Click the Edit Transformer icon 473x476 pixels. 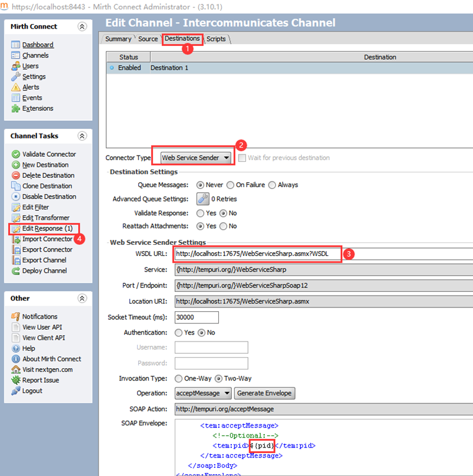click(x=15, y=218)
